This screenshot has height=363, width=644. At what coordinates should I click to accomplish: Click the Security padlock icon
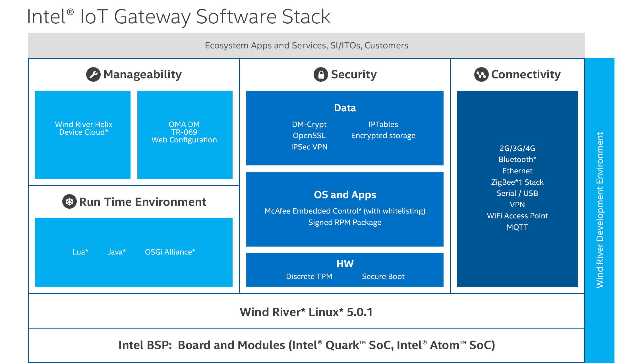[x=321, y=75]
